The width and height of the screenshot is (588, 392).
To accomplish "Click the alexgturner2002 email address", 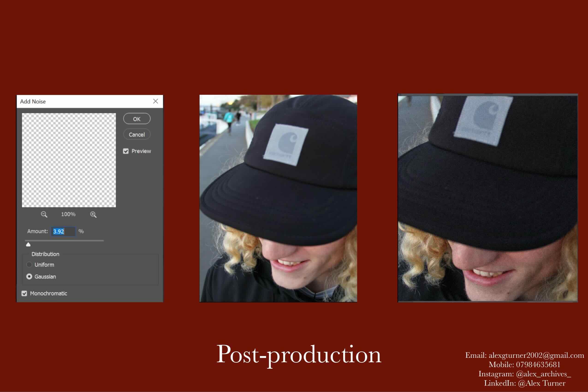I will point(536,355).
